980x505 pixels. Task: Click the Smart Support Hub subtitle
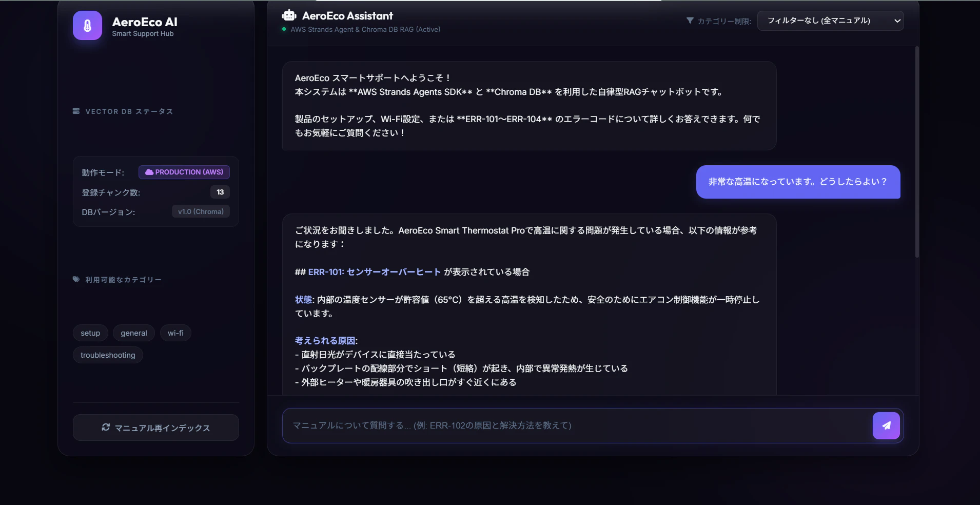pyautogui.click(x=143, y=34)
